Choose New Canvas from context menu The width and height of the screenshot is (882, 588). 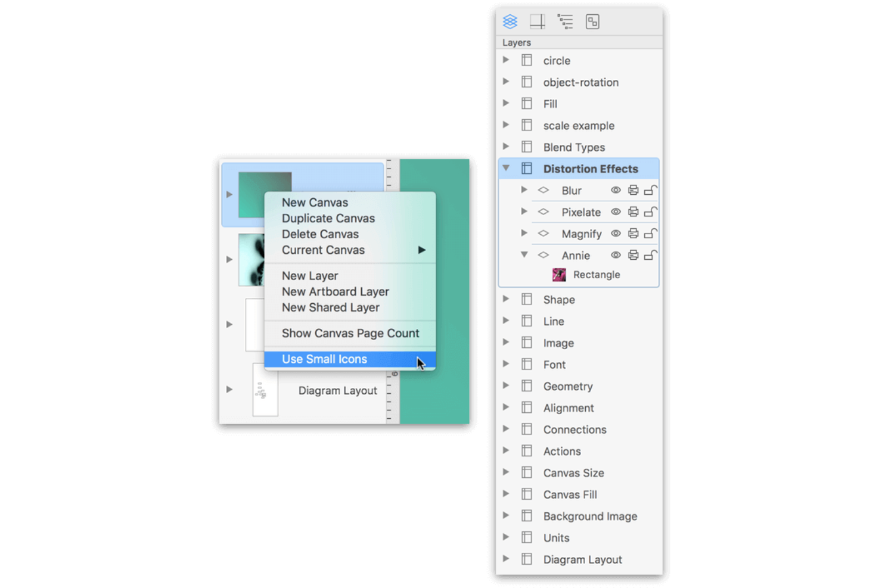tap(350, 203)
